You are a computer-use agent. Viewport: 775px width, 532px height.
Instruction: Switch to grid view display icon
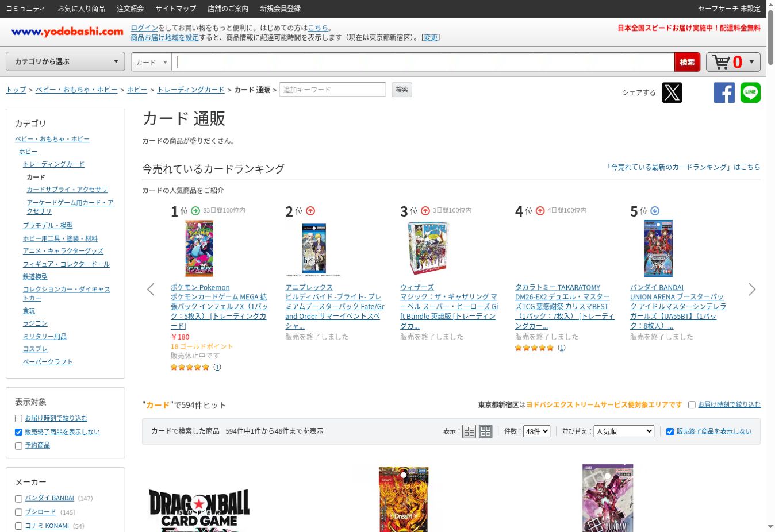point(486,431)
